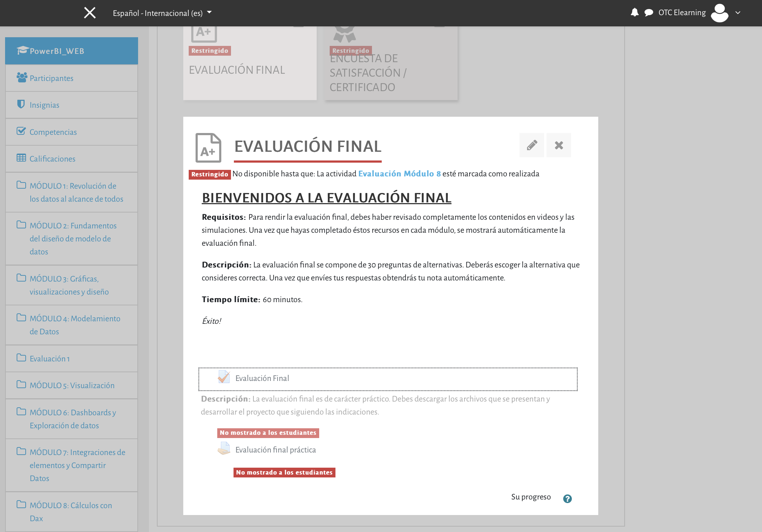This screenshot has width=762, height=532.
Task: Select the EVALUACIÓN FINAL tile card
Action: pyautogui.click(x=250, y=63)
